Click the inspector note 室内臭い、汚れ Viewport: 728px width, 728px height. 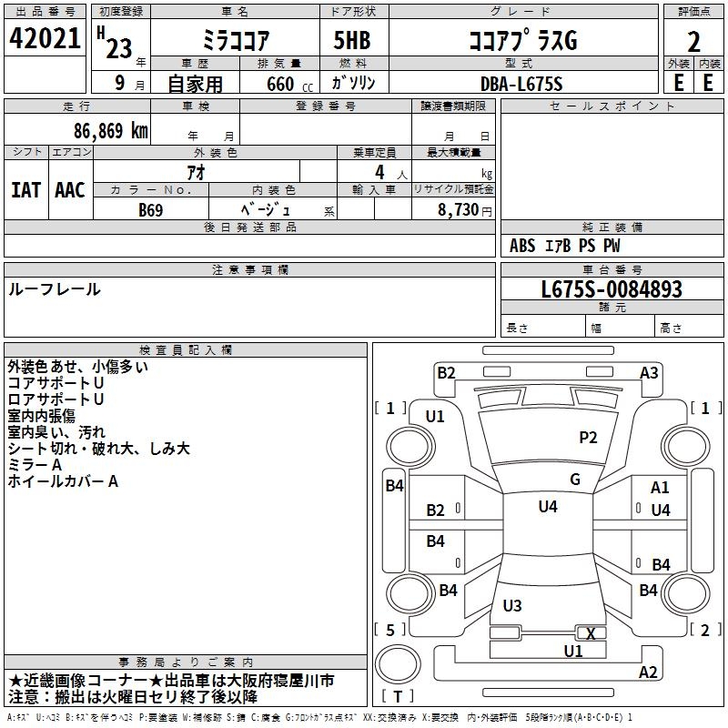pos(56,432)
